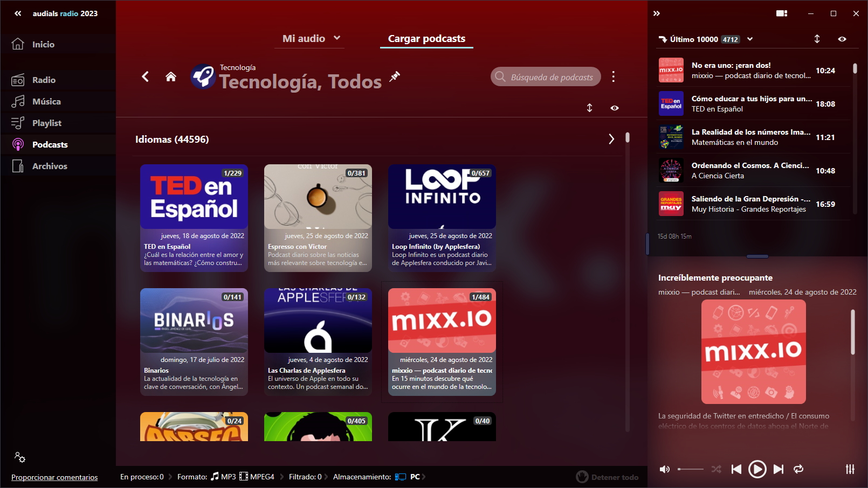This screenshot has height=488, width=868.
Task: Skip to next track
Action: click(779, 469)
